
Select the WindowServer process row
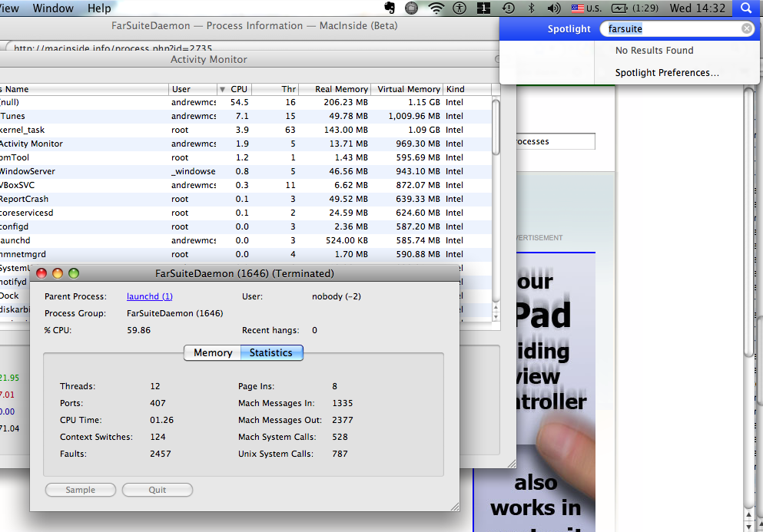245,171
